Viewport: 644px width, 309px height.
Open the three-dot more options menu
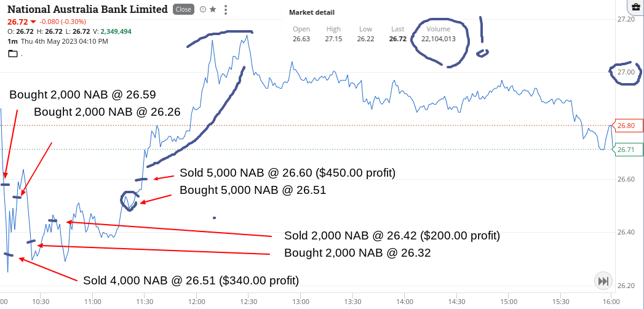(x=226, y=9)
